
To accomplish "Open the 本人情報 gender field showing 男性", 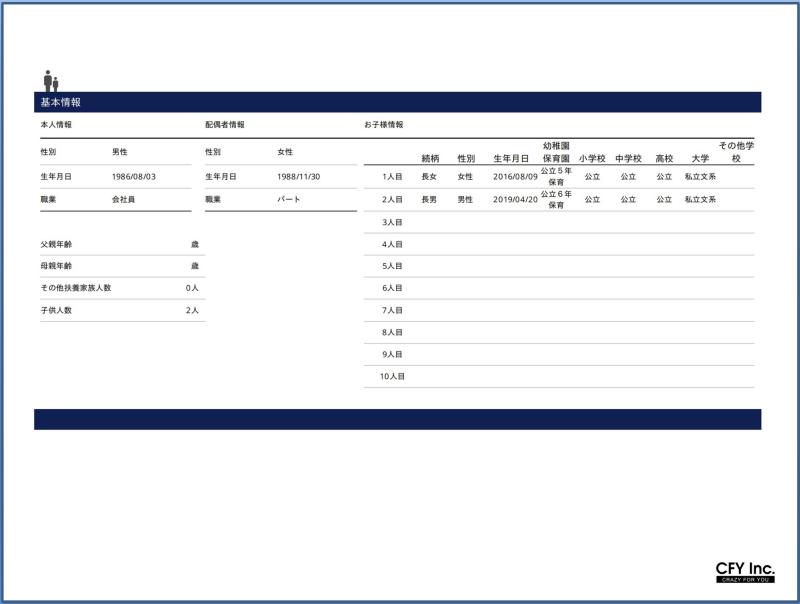I will point(120,152).
